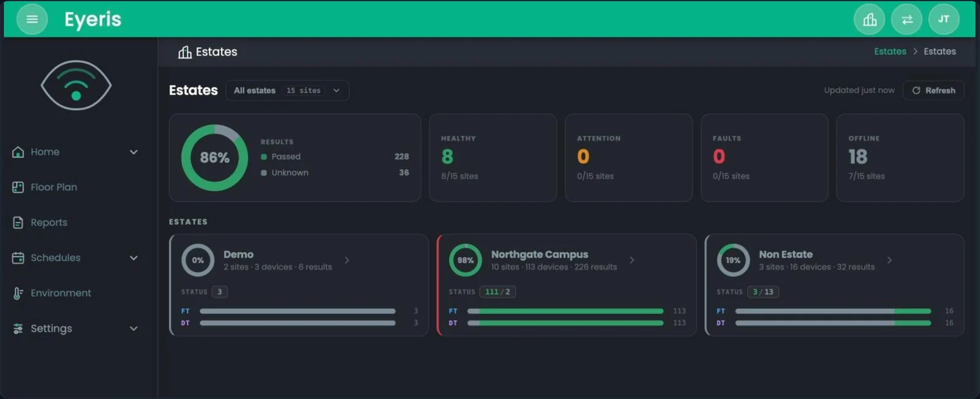Select the Faults 0 sites card
Screen dimensions: 980x399
pos(764,158)
